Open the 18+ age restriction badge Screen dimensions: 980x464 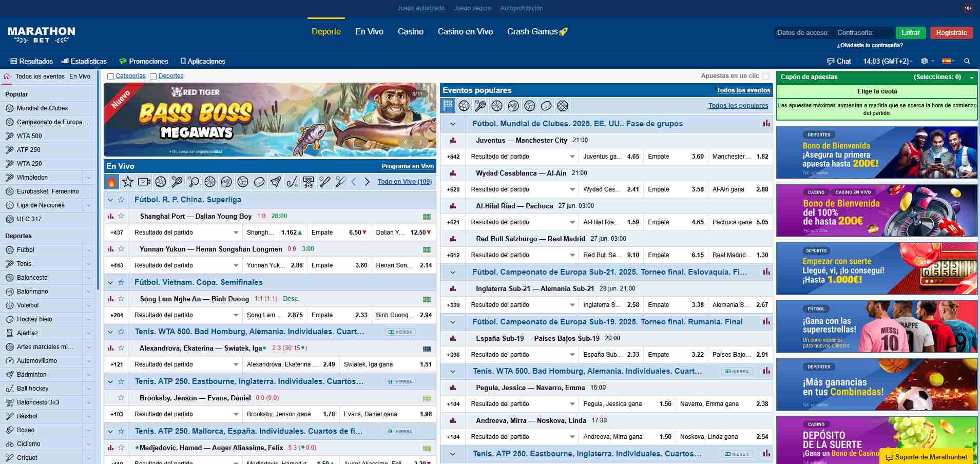point(968,8)
